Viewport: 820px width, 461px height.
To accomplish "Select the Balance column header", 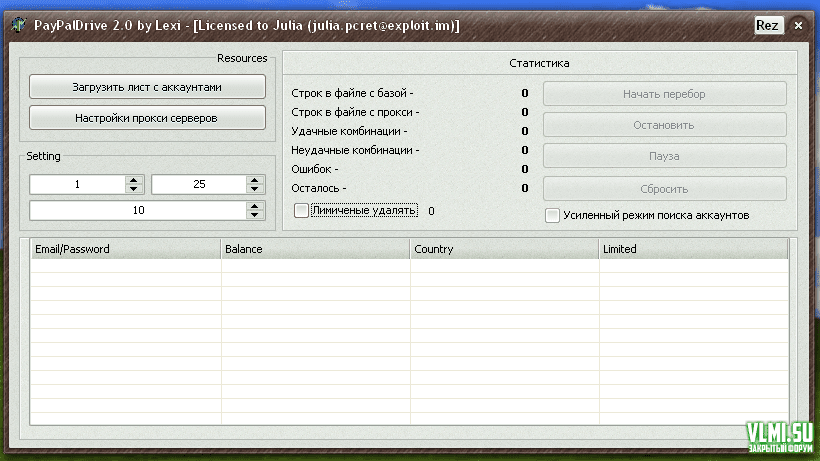I will (315, 249).
